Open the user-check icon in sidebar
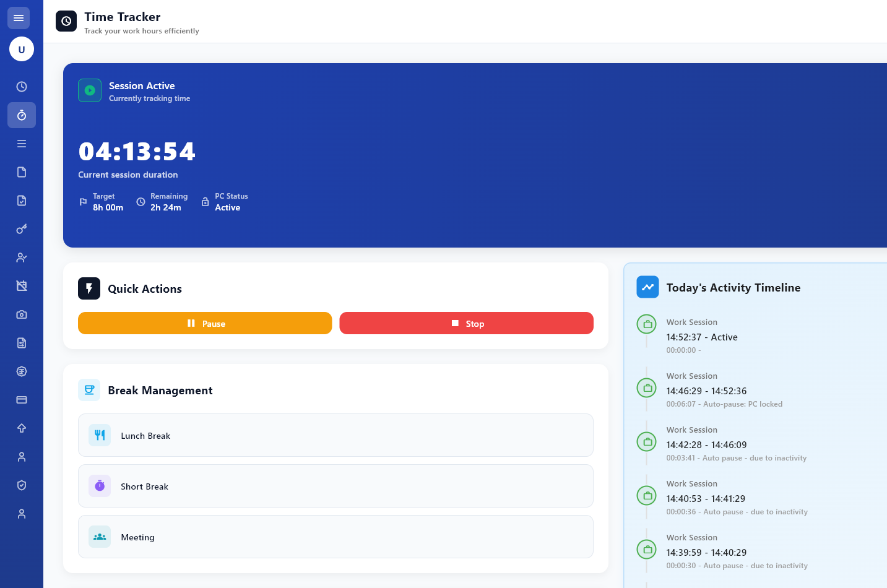Viewport: 887px width, 588px height. click(x=22, y=257)
